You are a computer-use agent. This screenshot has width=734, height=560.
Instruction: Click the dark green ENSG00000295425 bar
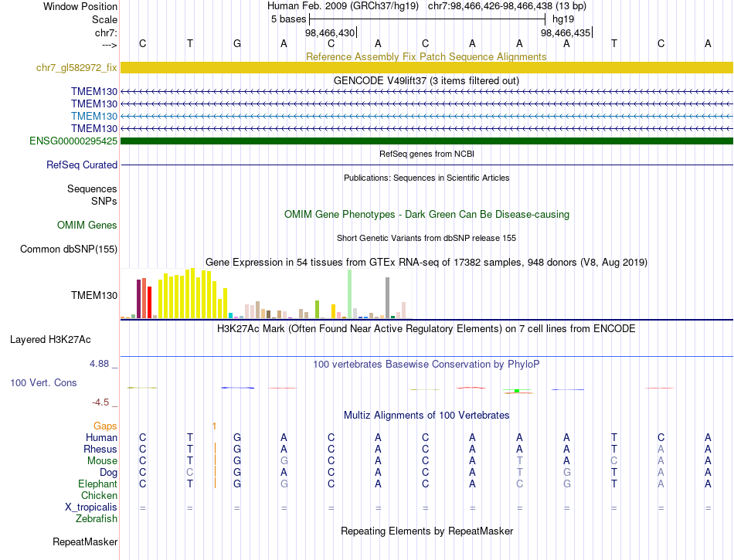click(426, 141)
